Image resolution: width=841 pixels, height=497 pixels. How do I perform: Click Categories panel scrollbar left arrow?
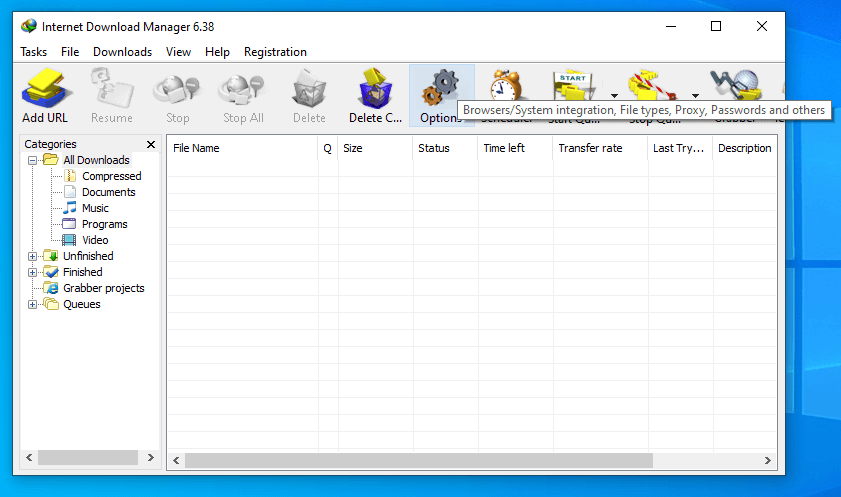click(29, 457)
